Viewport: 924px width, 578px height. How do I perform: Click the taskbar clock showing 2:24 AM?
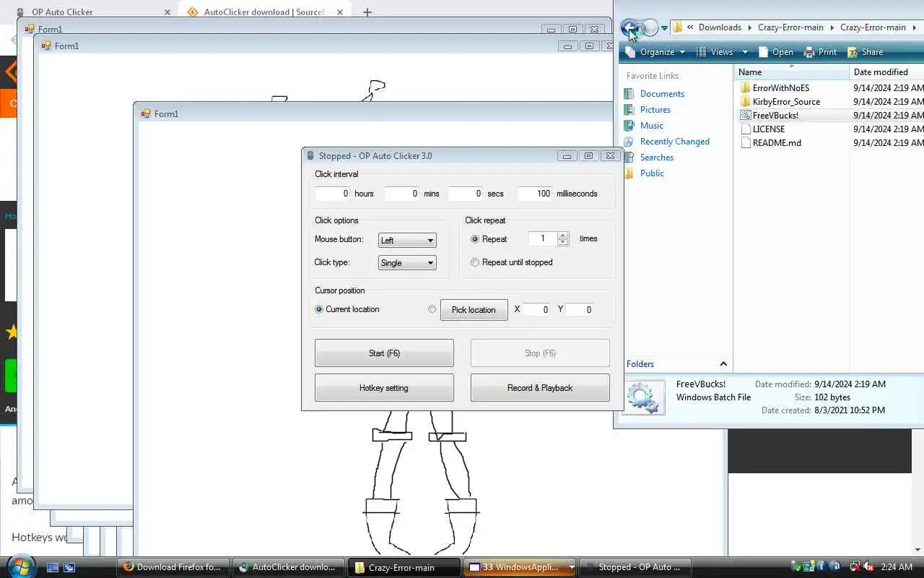(897, 567)
